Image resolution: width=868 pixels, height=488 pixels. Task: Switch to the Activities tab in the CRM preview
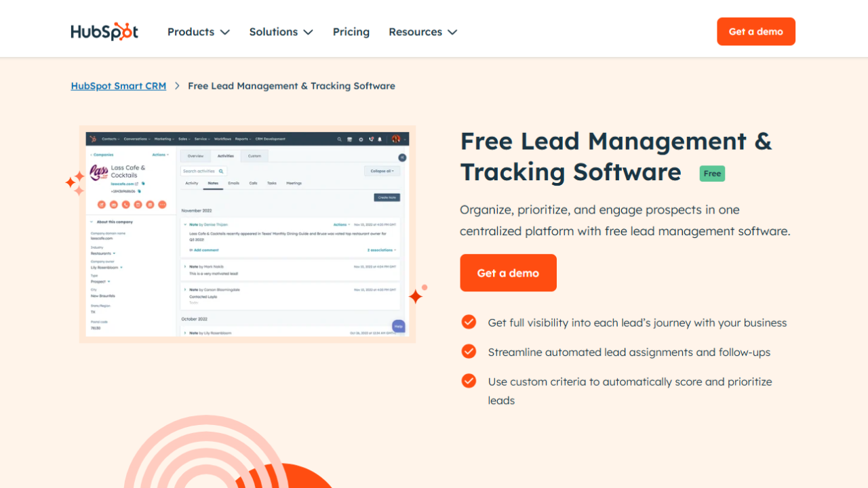pyautogui.click(x=225, y=156)
